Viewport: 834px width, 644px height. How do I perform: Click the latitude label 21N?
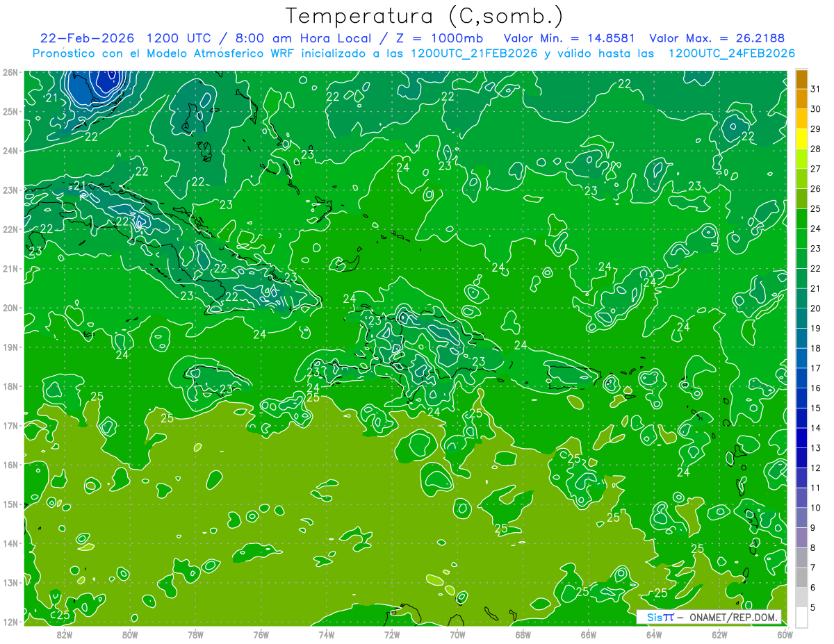pyautogui.click(x=10, y=268)
